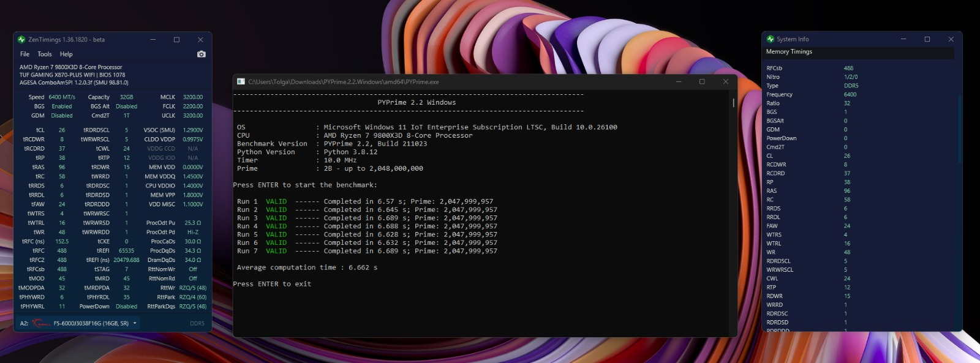Click the FCLK value 2200.00

[x=193, y=106]
